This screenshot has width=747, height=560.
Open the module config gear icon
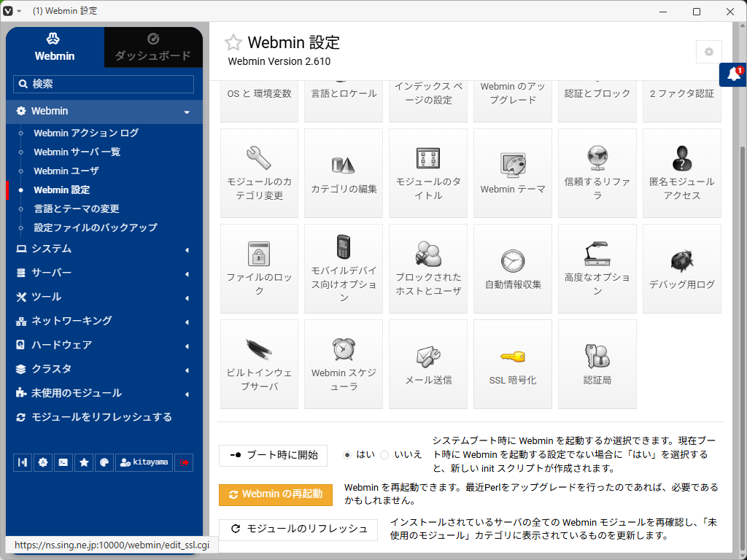[709, 52]
